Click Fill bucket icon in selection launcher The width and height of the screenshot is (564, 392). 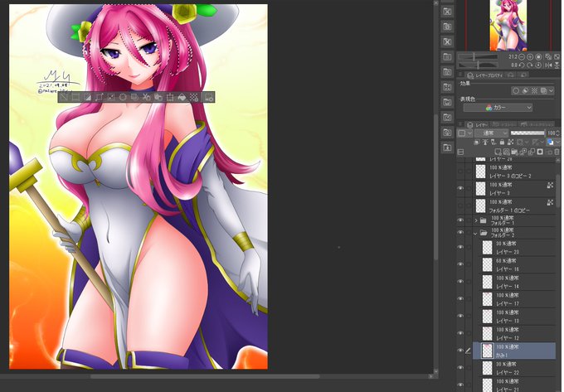click(x=182, y=97)
